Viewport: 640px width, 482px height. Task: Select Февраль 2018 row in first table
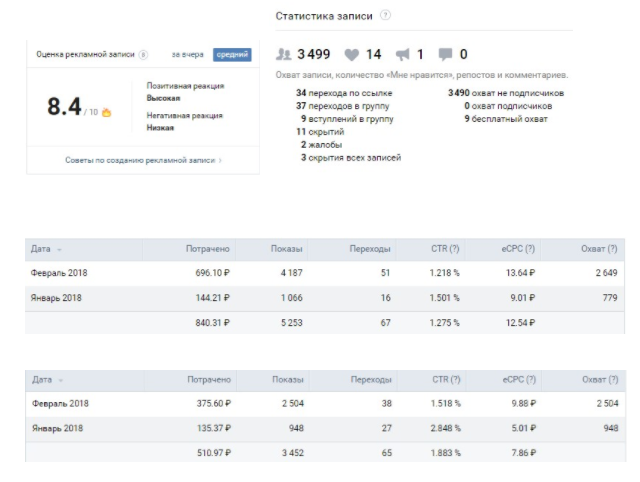(325, 273)
